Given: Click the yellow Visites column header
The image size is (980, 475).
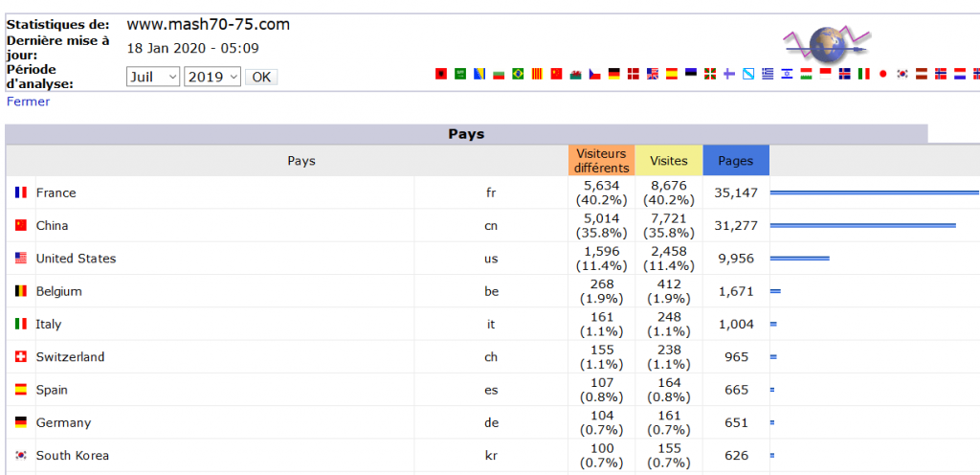Looking at the screenshot, I should [x=669, y=161].
